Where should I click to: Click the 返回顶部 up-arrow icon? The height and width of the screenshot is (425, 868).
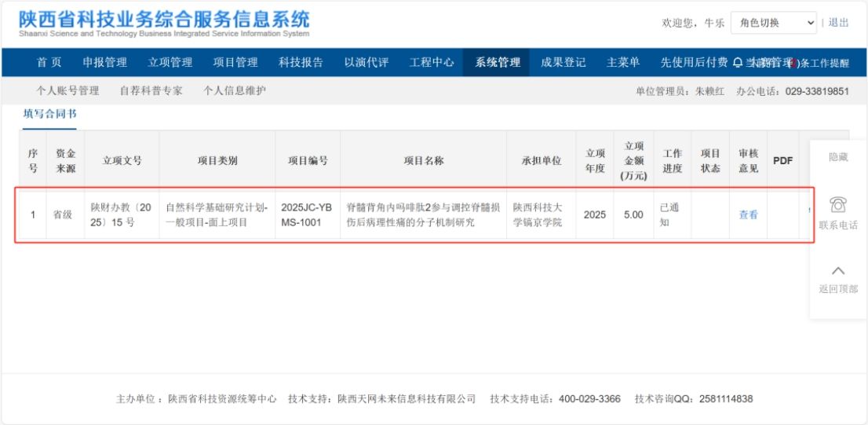pyautogui.click(x=837, y=271)
